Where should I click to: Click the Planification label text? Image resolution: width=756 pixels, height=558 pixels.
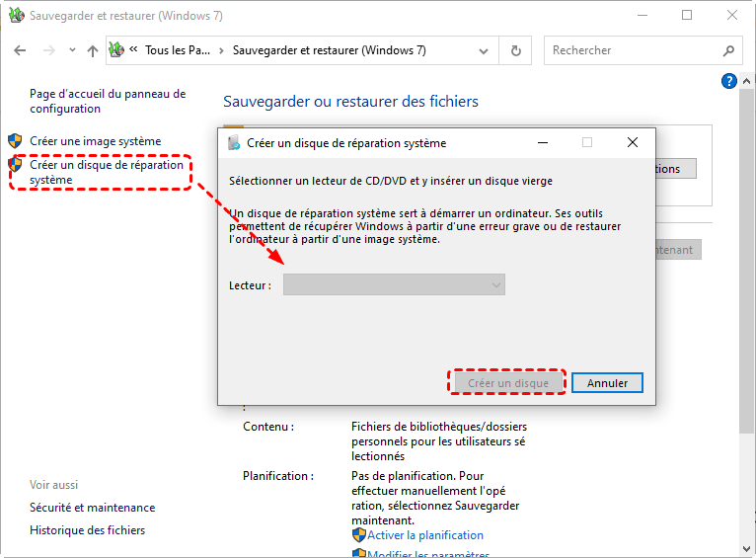[x=278, y=476]
